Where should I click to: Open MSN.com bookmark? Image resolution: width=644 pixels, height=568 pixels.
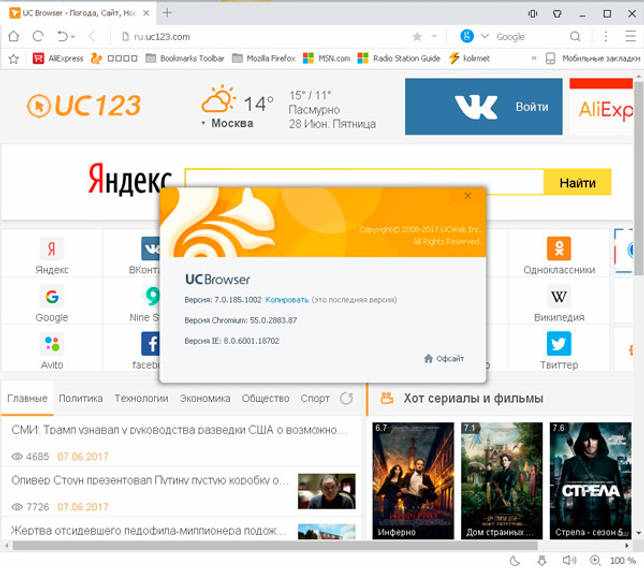click(327, 58)
